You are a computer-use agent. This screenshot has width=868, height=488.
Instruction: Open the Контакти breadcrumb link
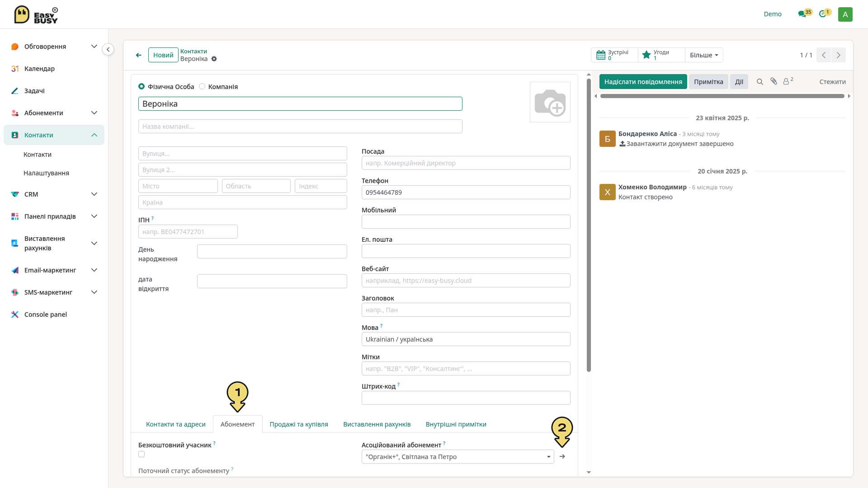pos(193,52)
